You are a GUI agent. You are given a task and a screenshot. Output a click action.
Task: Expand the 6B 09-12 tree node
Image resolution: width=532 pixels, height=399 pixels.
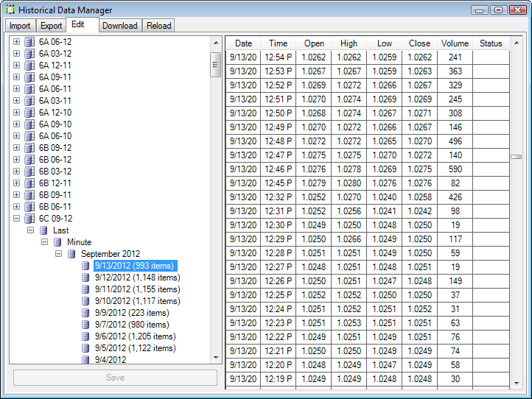[16, 148]
